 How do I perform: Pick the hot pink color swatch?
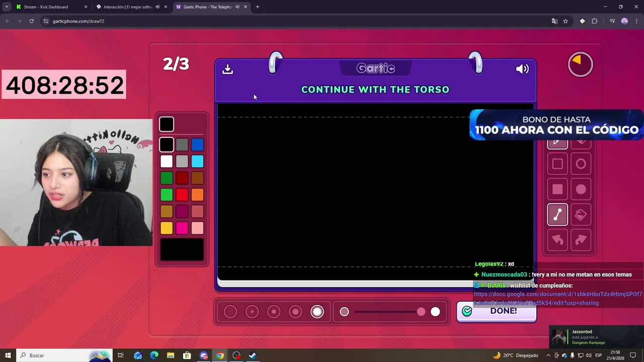(x=182, y=228)
